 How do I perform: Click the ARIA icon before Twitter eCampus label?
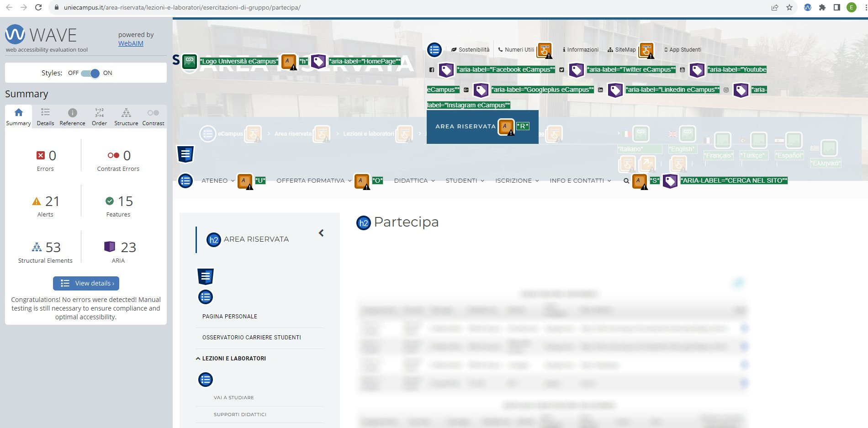point(576,70)
